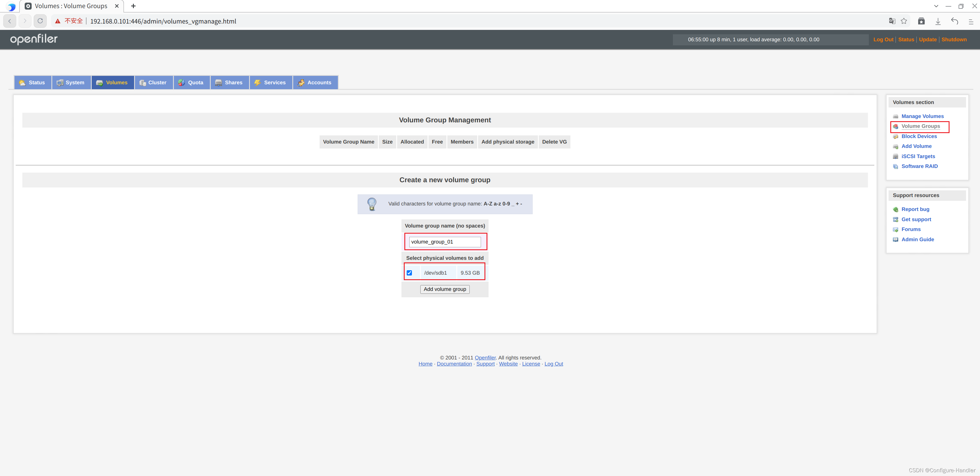Click the Forums icon under Support resources

tap(896, 229)
